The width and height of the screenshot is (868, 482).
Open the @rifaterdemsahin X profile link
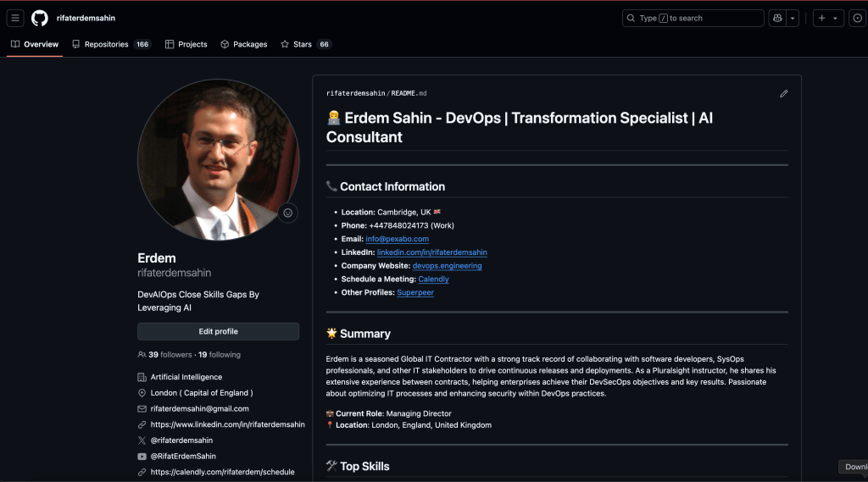(x=181, y=440)
